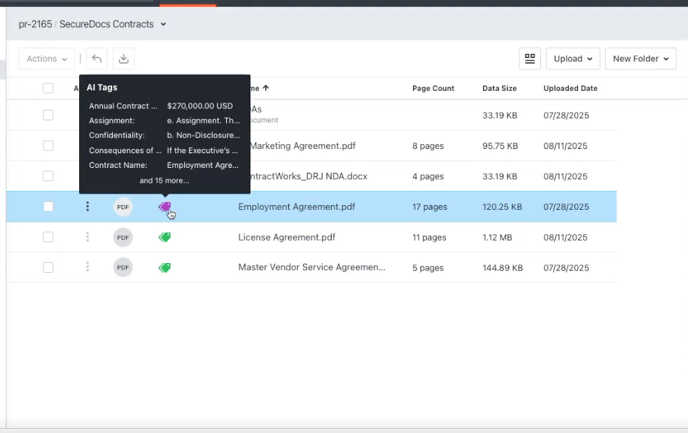Click '17 pages' cell
The width and height of the screenshot is (688, 433).
coord(430,207)
